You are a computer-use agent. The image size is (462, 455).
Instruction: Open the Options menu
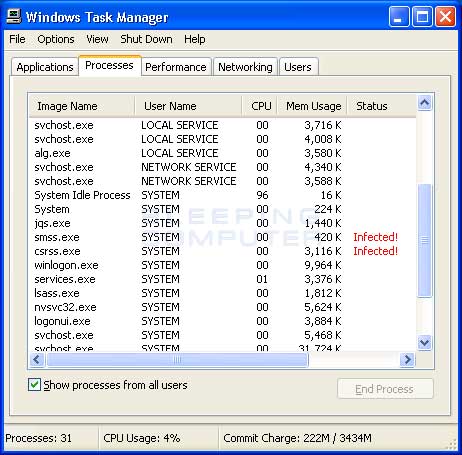[56, 39]
